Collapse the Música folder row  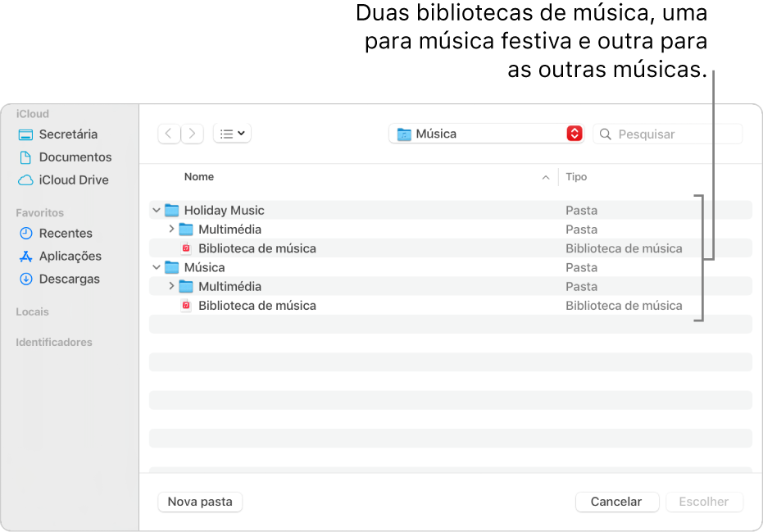point(157,267)
